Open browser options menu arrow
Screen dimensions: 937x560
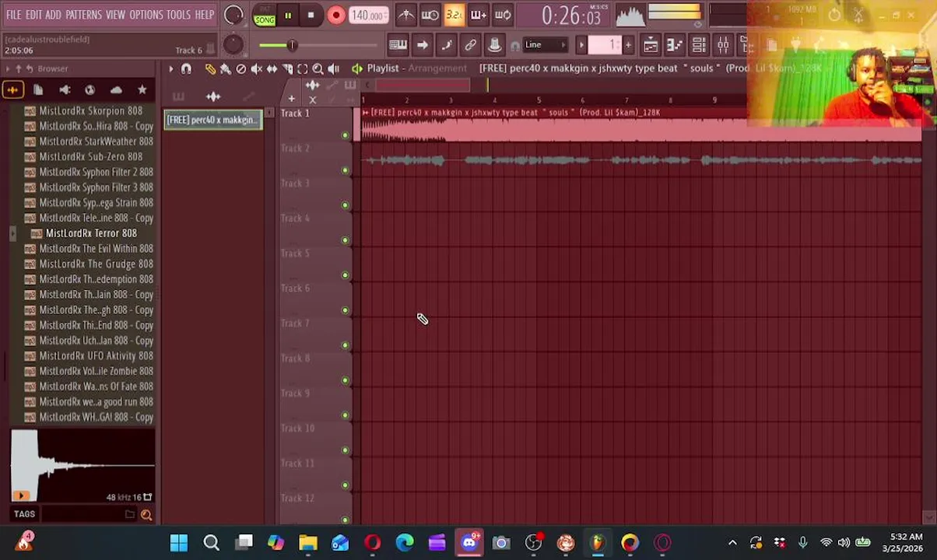[x=8, y=68]
